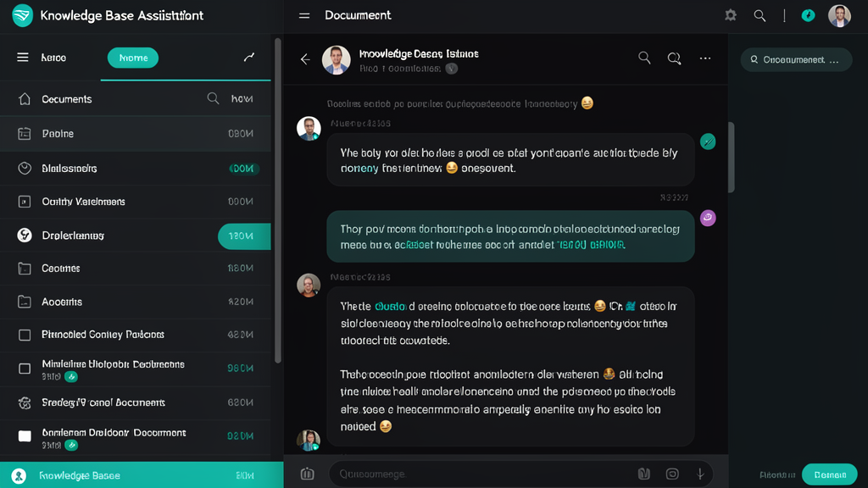This screenshot has width=868, height=488.
Task: Select the Nome tab pill
Action: (x=133, y=58)
